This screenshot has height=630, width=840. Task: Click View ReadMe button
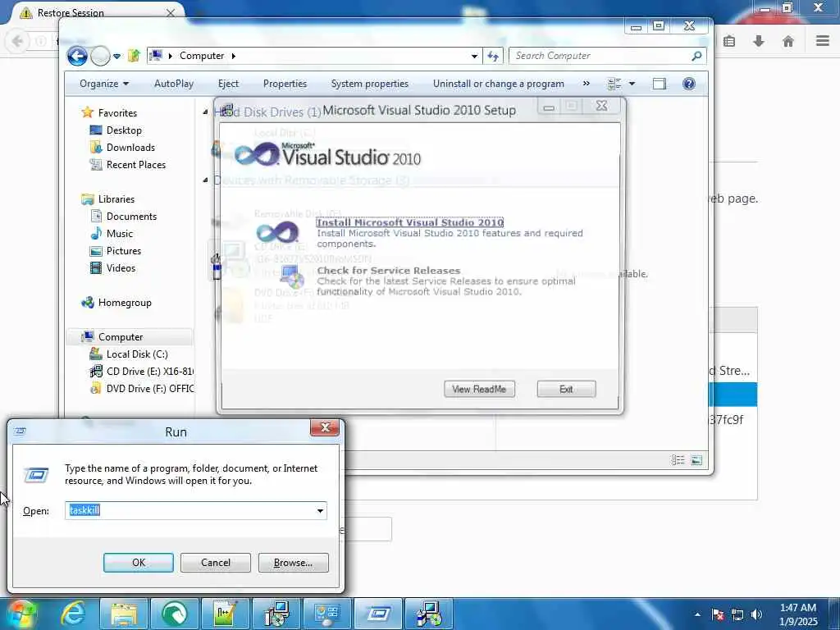tap(479, 390)
